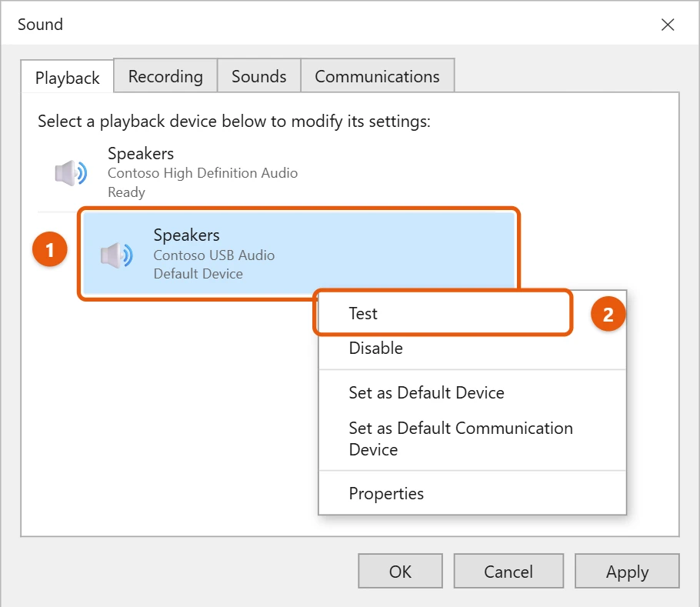The image size is (700, 607).
Task: Open the Recording tab
Action: coord(165,76)
